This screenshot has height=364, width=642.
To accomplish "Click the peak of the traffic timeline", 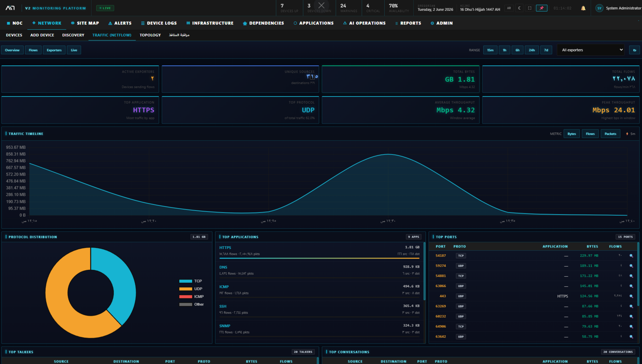I will click(388, 154).
